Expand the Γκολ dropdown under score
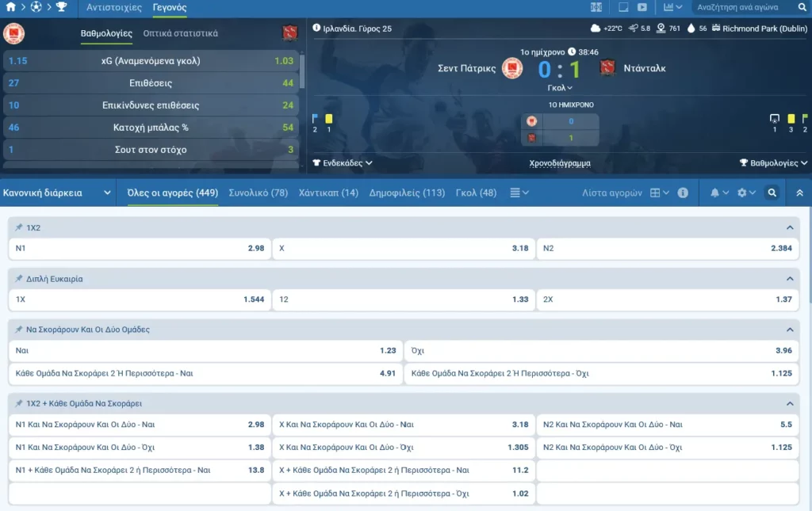Screen dimensions: 812x511 (560, 88)
